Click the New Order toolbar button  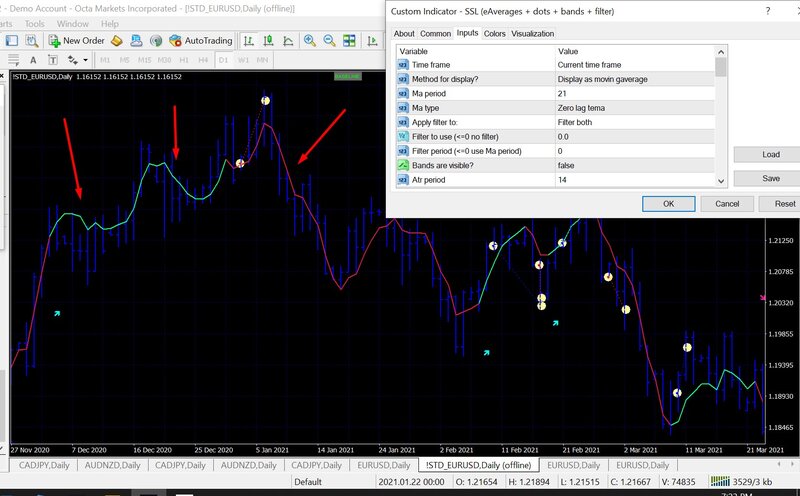[x=76, y=41]
